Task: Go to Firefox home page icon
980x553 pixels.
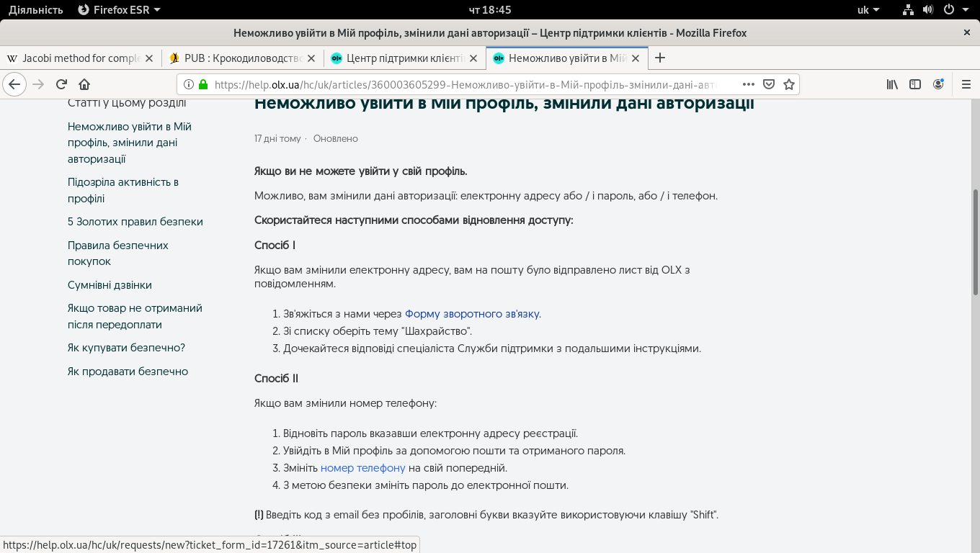Action: pyautogui.click(x=84, y=84)
